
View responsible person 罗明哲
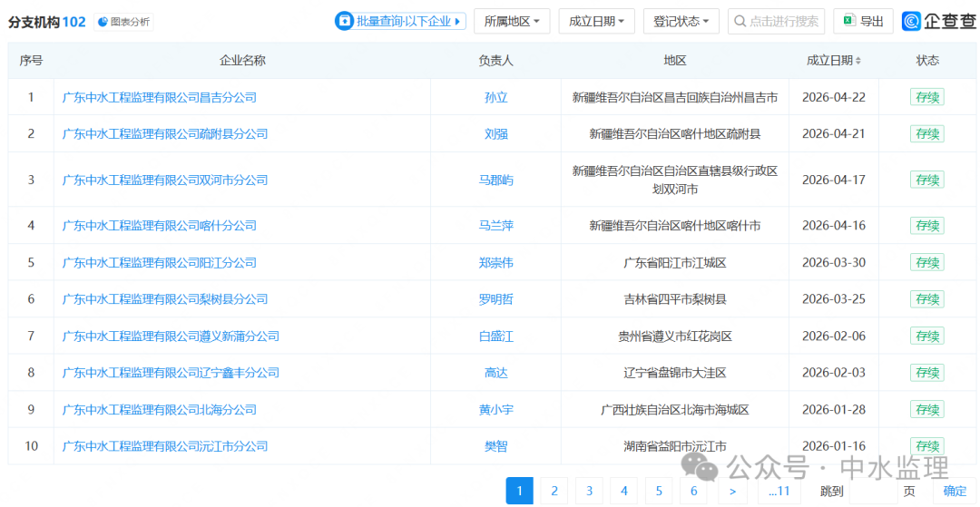tap(495, 299)
